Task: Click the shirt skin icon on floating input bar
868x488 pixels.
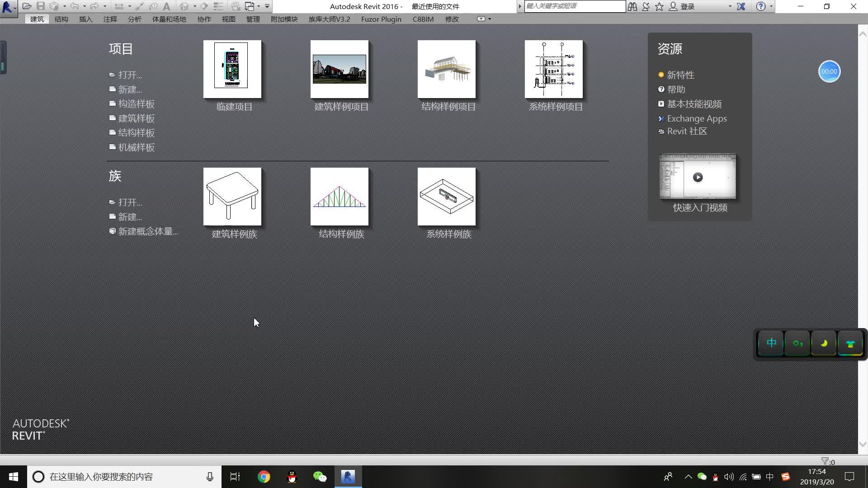Action: 850,343
